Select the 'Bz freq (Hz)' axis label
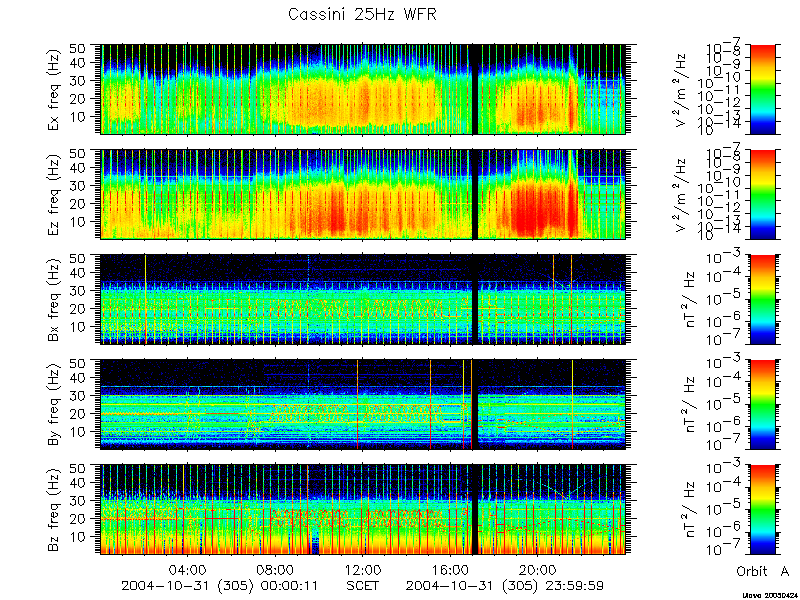Screen dimensions: 800x600 tap(54, 509)
